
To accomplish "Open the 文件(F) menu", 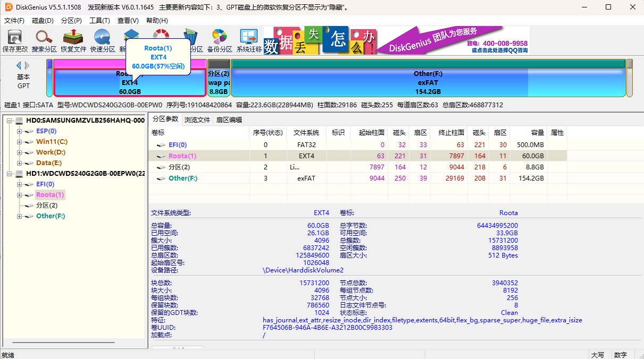I will [14, 21].
